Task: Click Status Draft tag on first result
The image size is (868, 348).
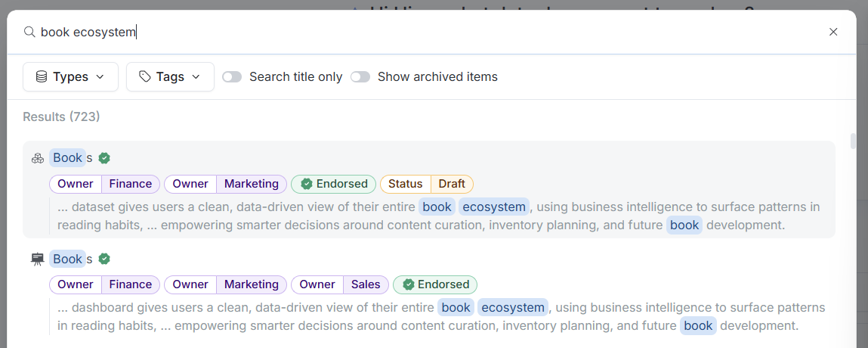Action: pos(426,184)
